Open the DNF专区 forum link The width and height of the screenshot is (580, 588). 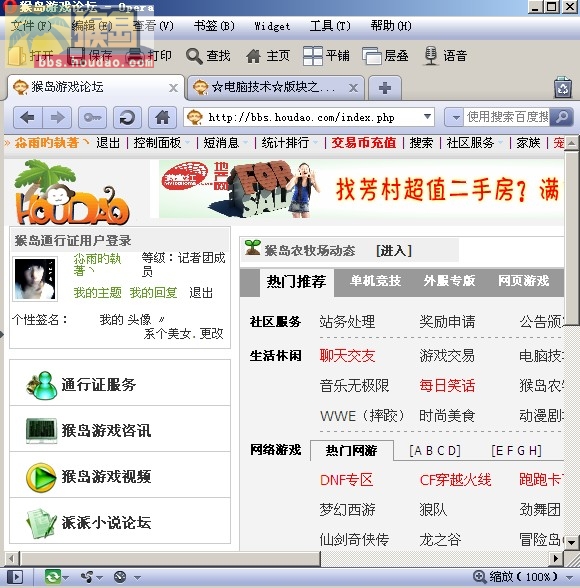point(346,480)
